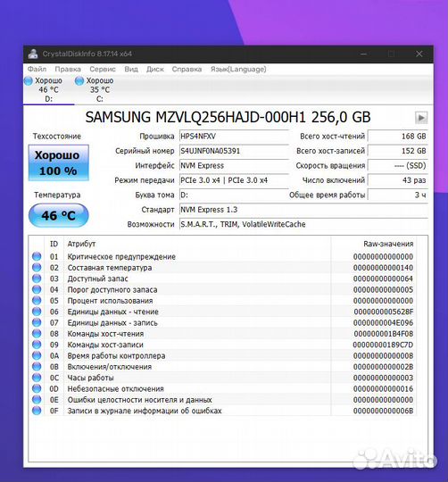
Task: Click the Возможности field S.M.A.R.T., TRIM
Action: [303, 224]
